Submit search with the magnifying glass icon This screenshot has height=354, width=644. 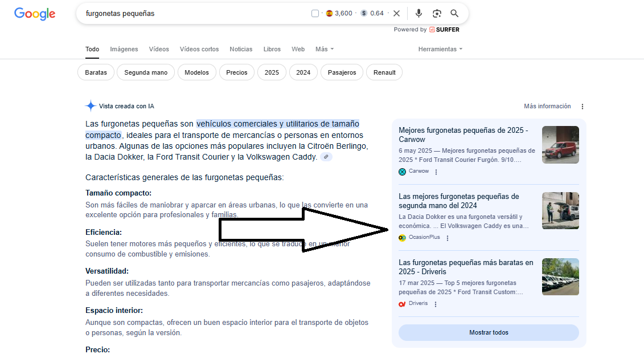[454, 13]
